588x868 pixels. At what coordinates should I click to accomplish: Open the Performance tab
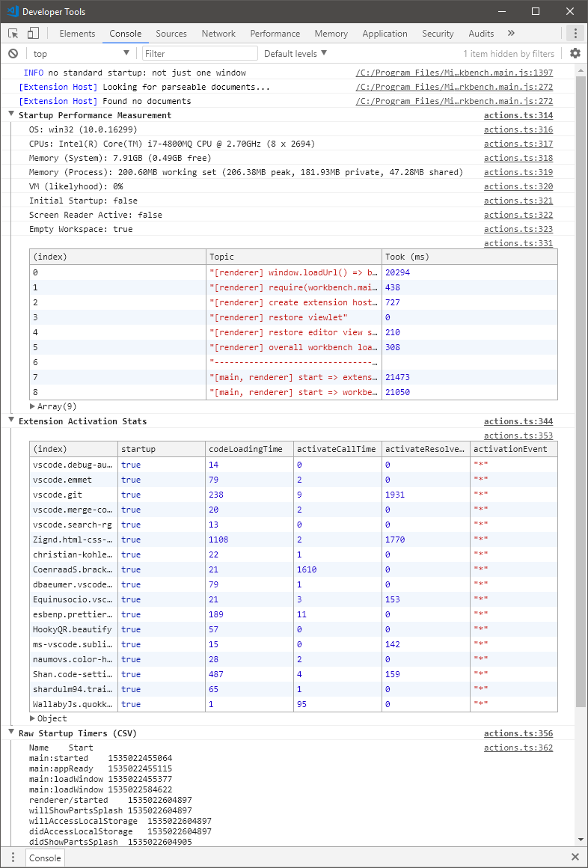click(x=275, y=33)
